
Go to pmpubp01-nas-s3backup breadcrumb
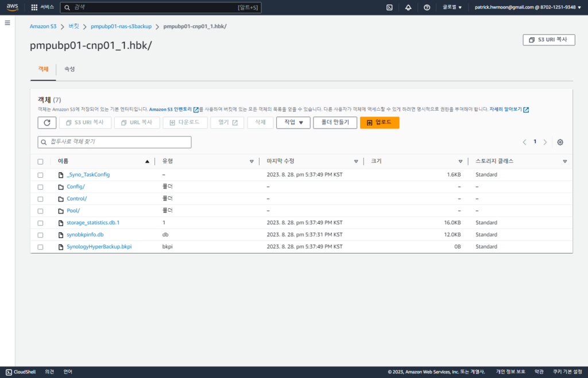click(x=121, y=26)
